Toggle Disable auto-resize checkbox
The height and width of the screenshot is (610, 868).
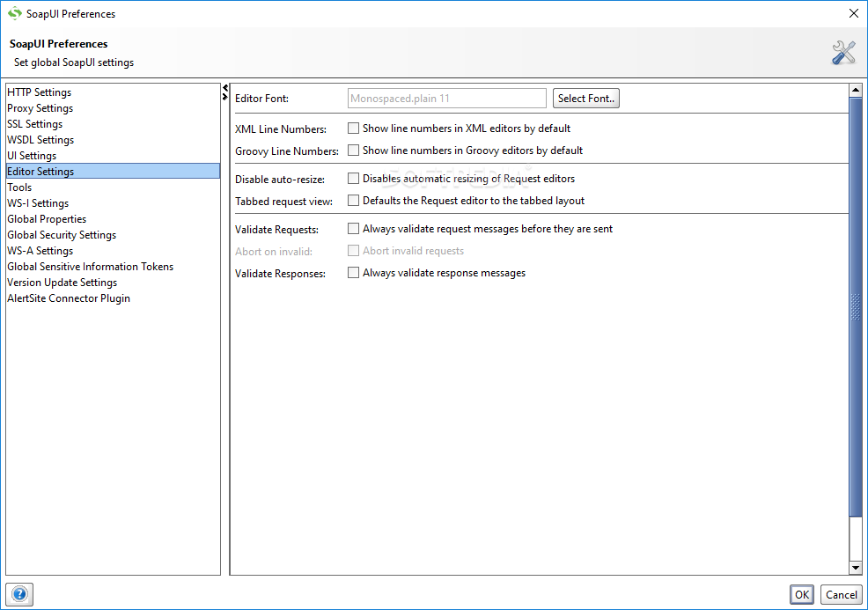(x=353, y=178)
